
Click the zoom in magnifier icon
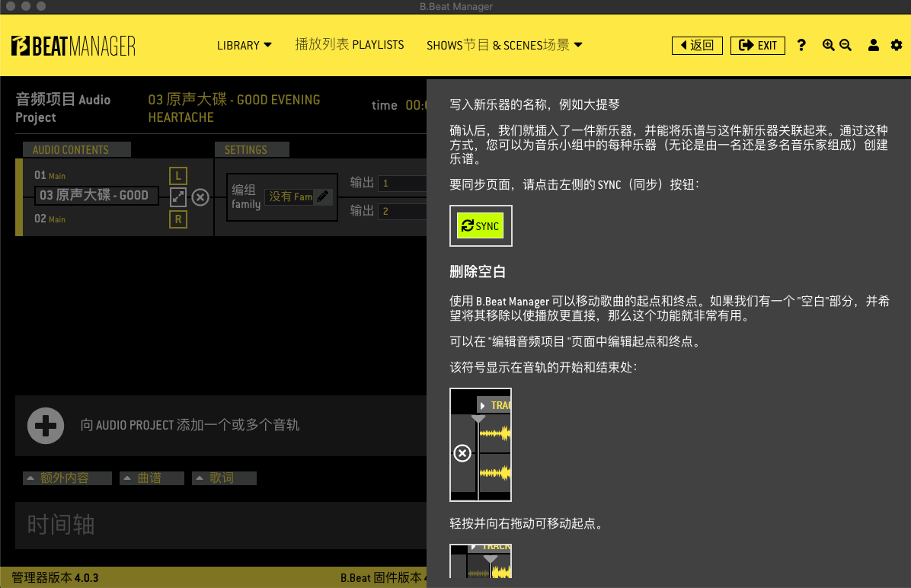pyautogui.click(x=829, y=46)
